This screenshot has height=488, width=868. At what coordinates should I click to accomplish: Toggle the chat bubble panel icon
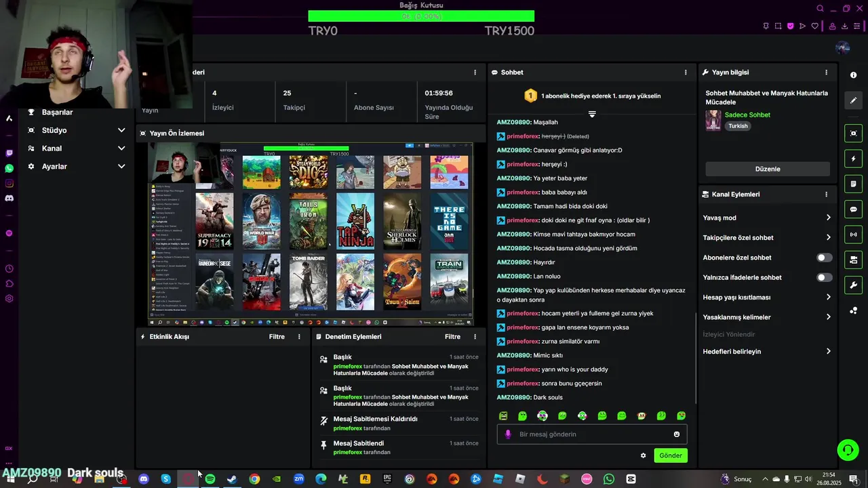pyautogui.click(x=853, y=209)
